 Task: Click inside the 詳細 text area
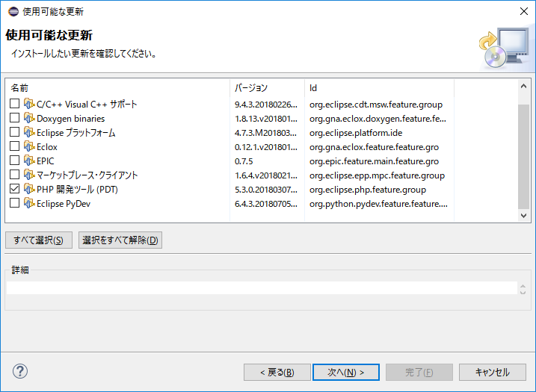(x=262, y=288)
